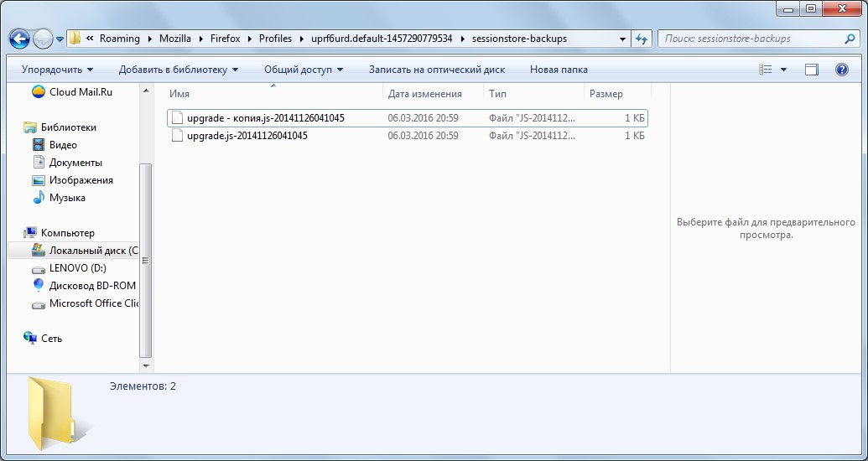Screen dimensions: 868x461
Task: Click the Музыка note icon
Action: (x=39, y=198)
